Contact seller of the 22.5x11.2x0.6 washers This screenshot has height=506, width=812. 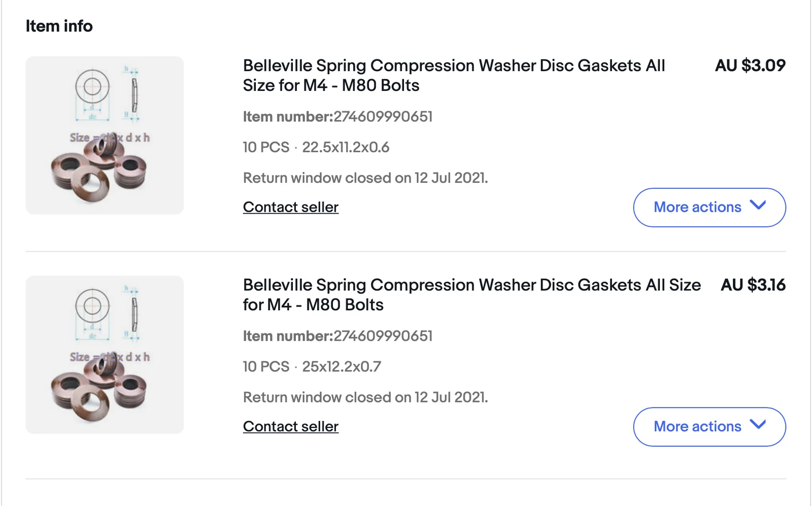[290, 207]
